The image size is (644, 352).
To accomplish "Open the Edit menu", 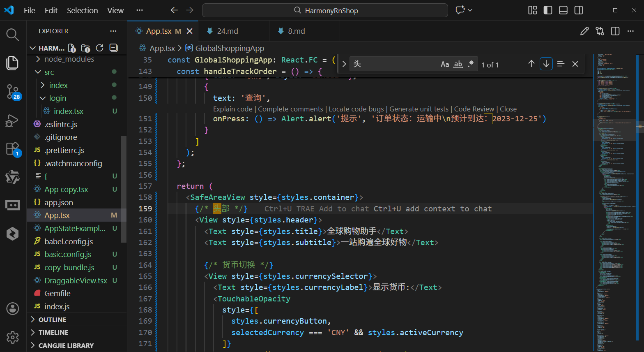I will 51,10.
